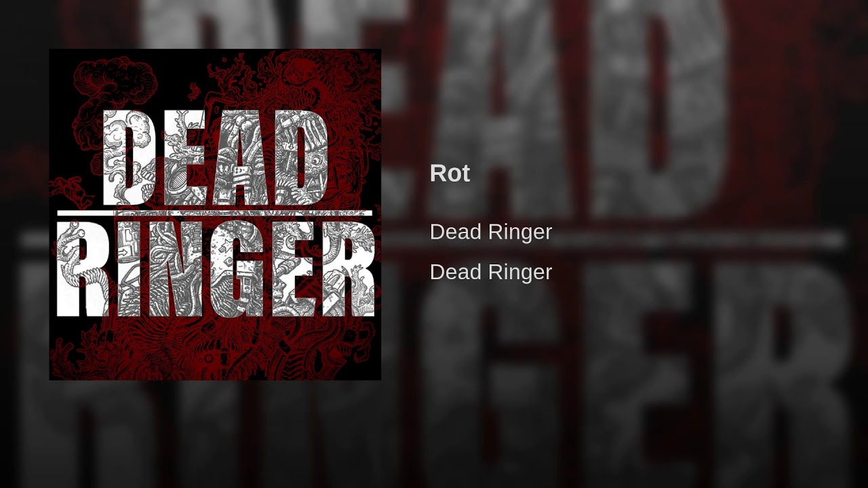Click the first letter D of DEAD

click(130, 157)
